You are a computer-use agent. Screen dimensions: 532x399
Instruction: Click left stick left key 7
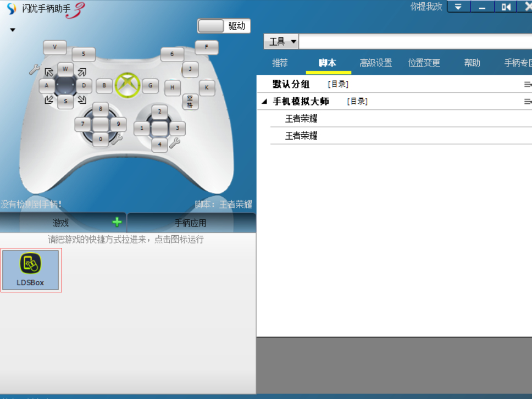click(x=82, y=124)
